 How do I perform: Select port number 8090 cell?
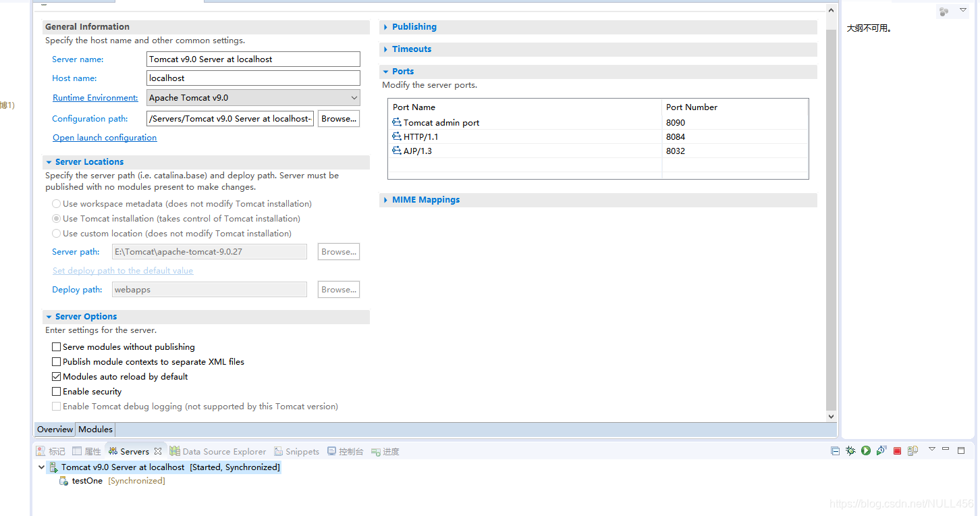click(x=735, y=122)
